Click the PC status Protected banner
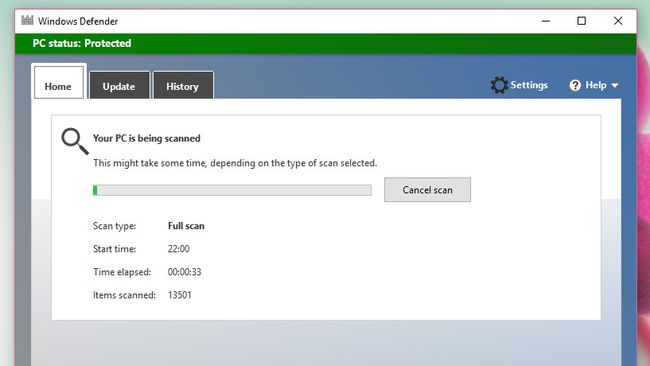This screenshot has width=650, height=366. pos(325,44)
